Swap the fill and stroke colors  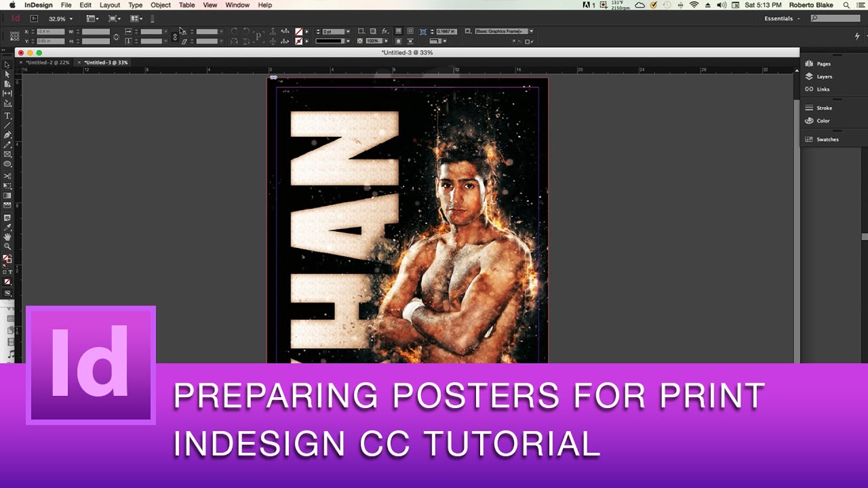[x=11, y=256]
